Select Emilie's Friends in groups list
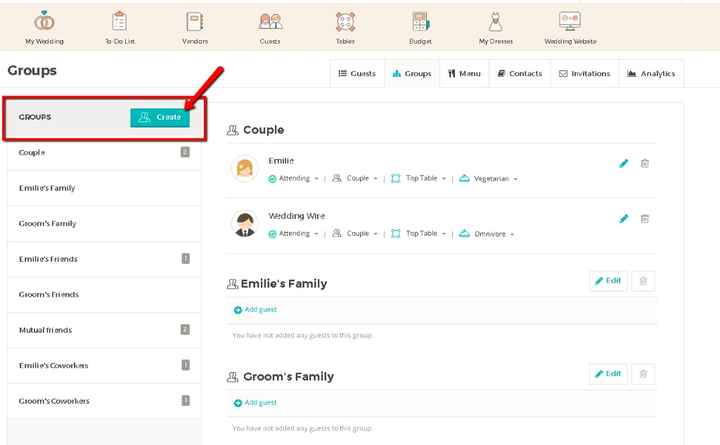 [x=104, y=259]
